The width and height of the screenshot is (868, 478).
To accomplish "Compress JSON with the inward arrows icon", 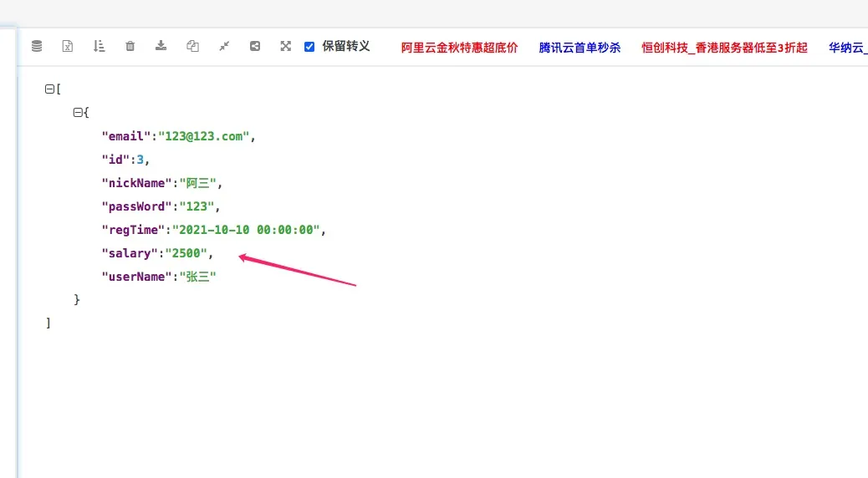I will pyautogui.click(x=224, y=46).
